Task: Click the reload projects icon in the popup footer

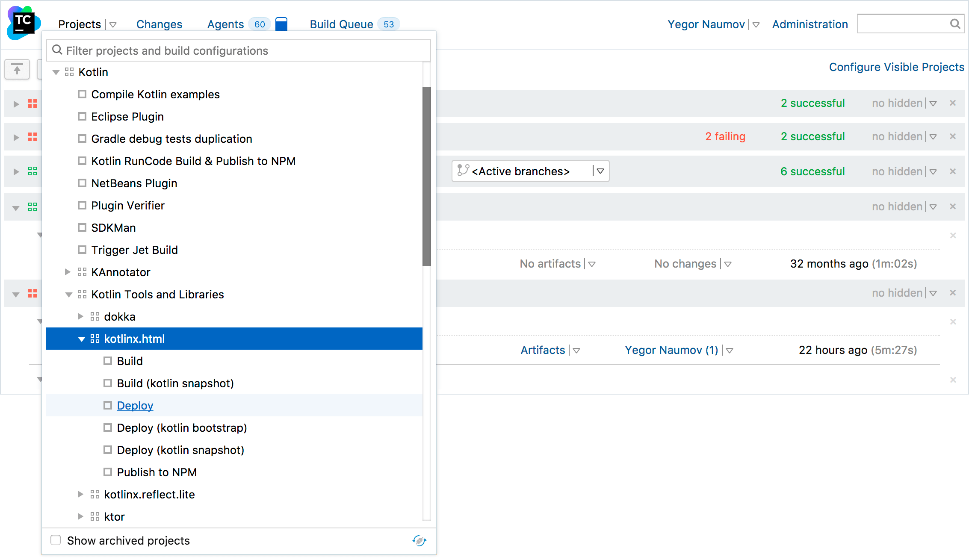Action: tap(419, 541)
